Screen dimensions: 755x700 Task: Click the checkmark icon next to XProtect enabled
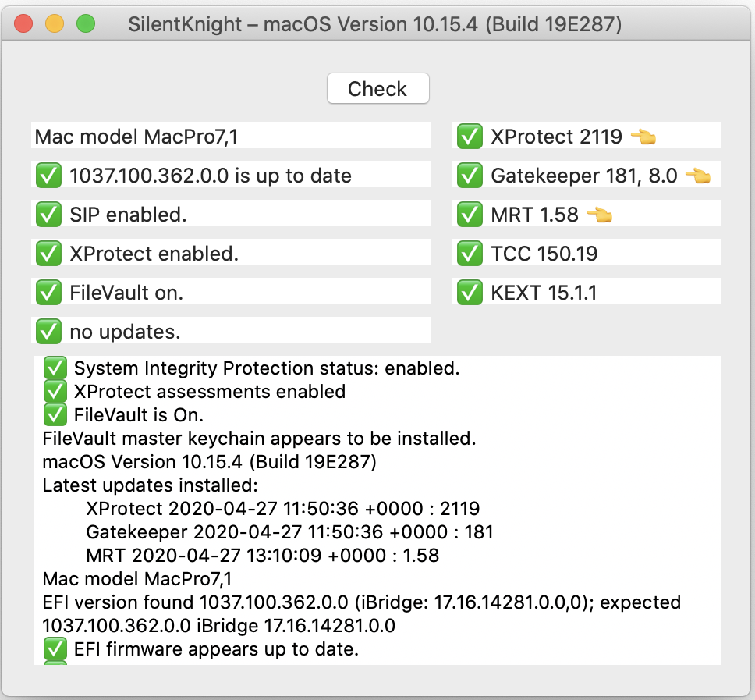point(48,253)
